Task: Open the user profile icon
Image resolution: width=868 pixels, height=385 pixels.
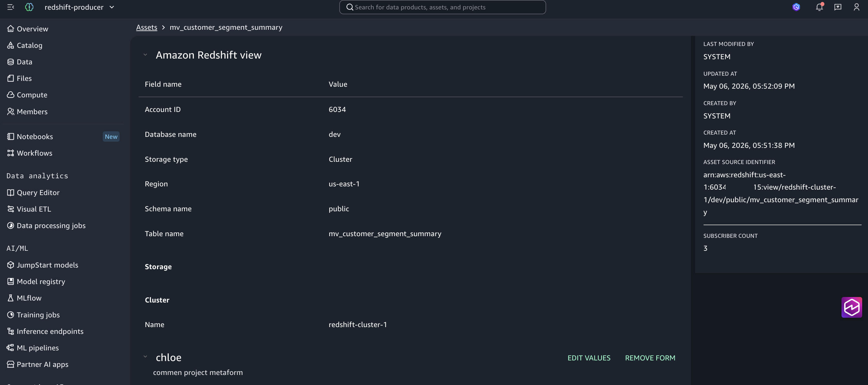Action: 856,7
